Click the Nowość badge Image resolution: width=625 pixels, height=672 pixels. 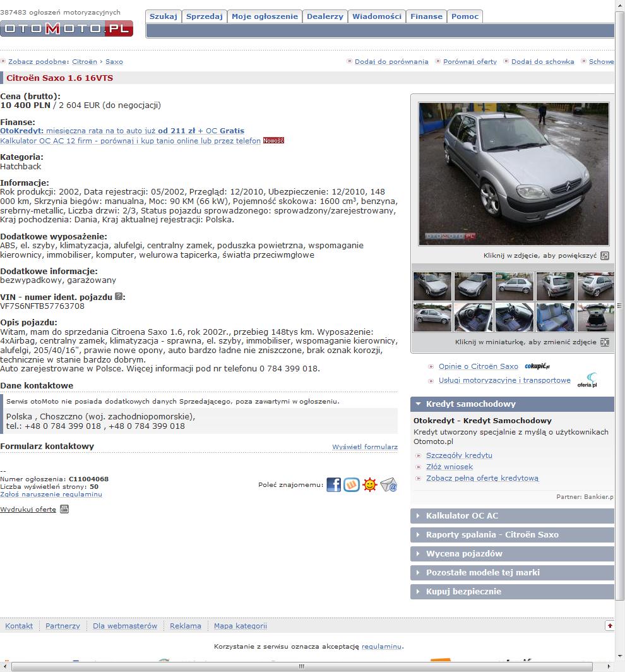click(273, 141)
